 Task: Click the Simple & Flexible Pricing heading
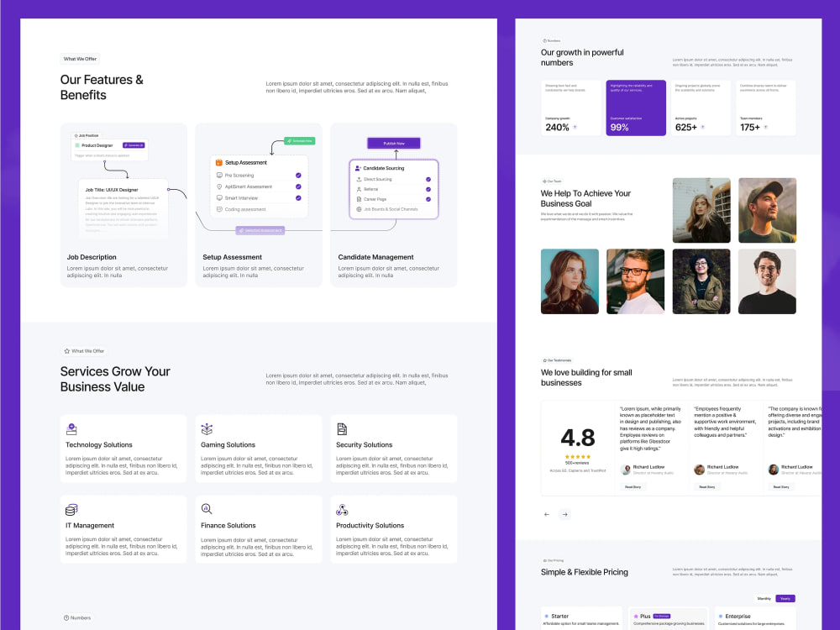(x=585, y=572)
